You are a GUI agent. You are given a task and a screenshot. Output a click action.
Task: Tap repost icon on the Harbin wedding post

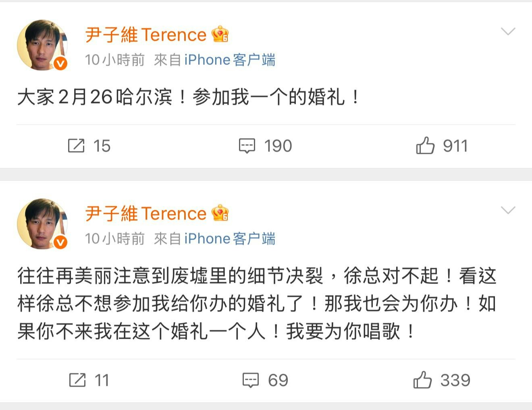[76, 146]
